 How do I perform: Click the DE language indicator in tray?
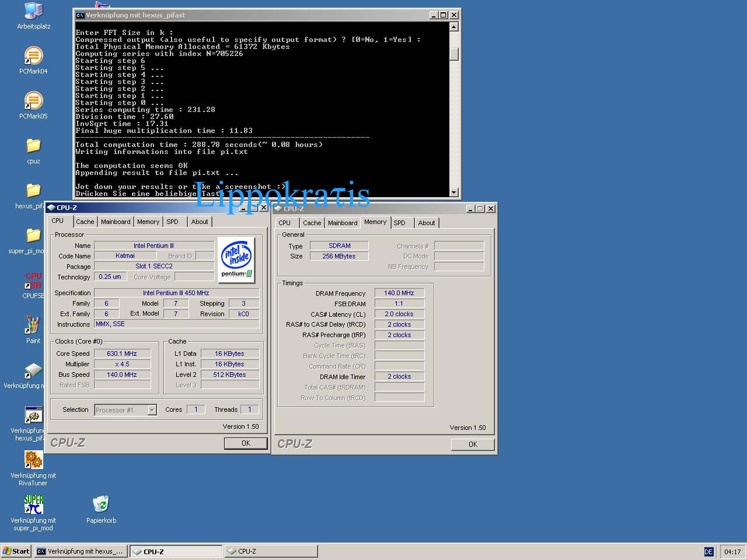tap(708, 551)
